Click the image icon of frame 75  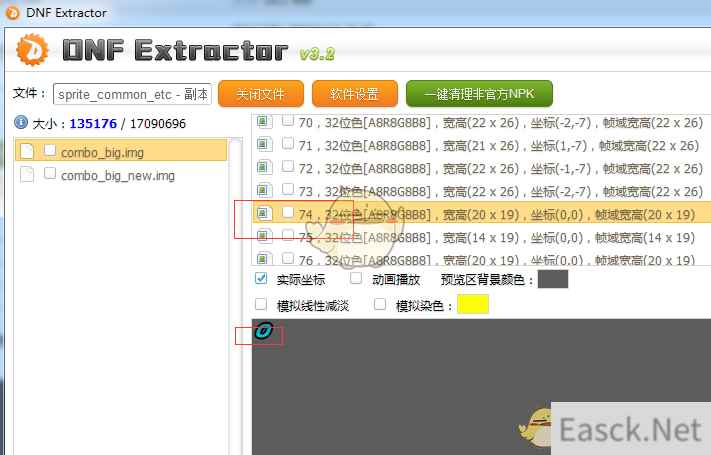(264, 236)
